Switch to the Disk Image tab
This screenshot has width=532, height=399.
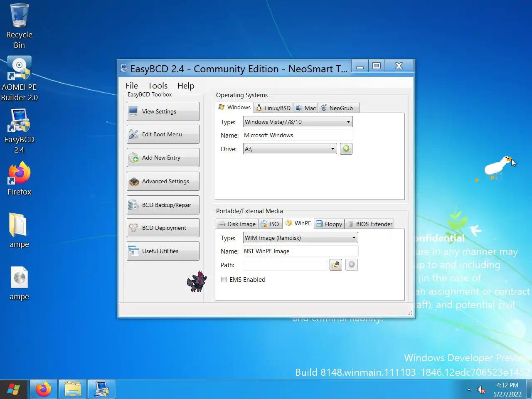coord(237,224)
